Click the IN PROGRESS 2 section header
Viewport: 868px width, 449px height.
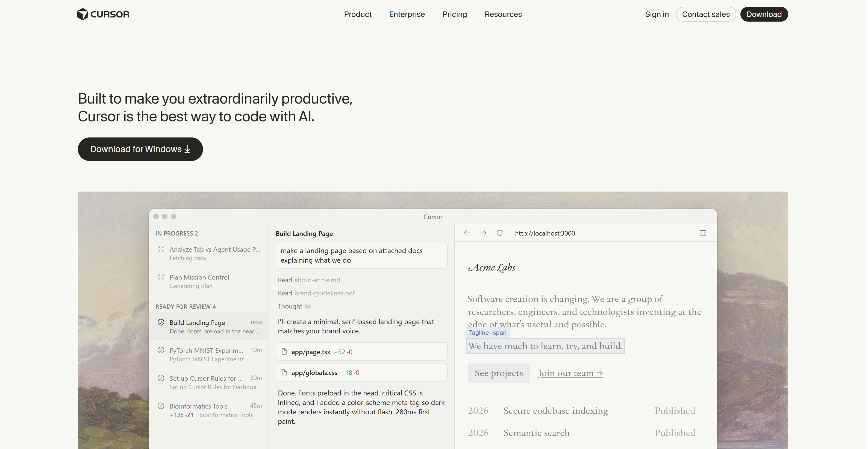[x=176, y=234]
